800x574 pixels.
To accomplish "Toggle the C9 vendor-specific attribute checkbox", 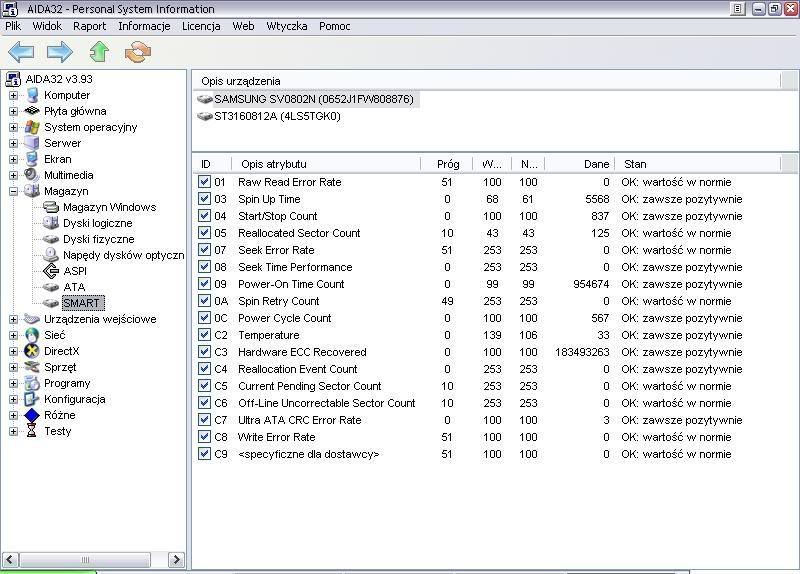I will 205,454.
